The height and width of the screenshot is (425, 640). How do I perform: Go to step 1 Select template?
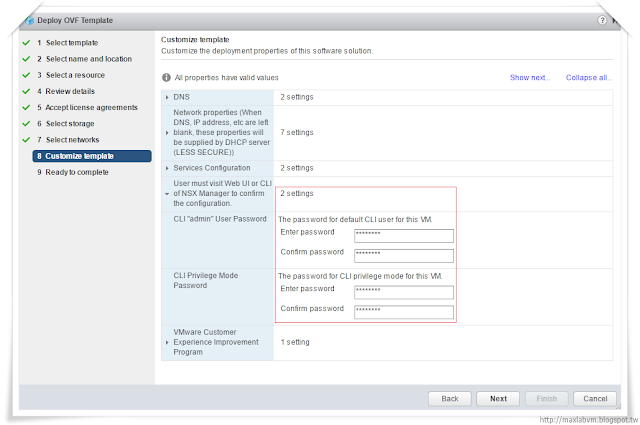coord(68,43)
